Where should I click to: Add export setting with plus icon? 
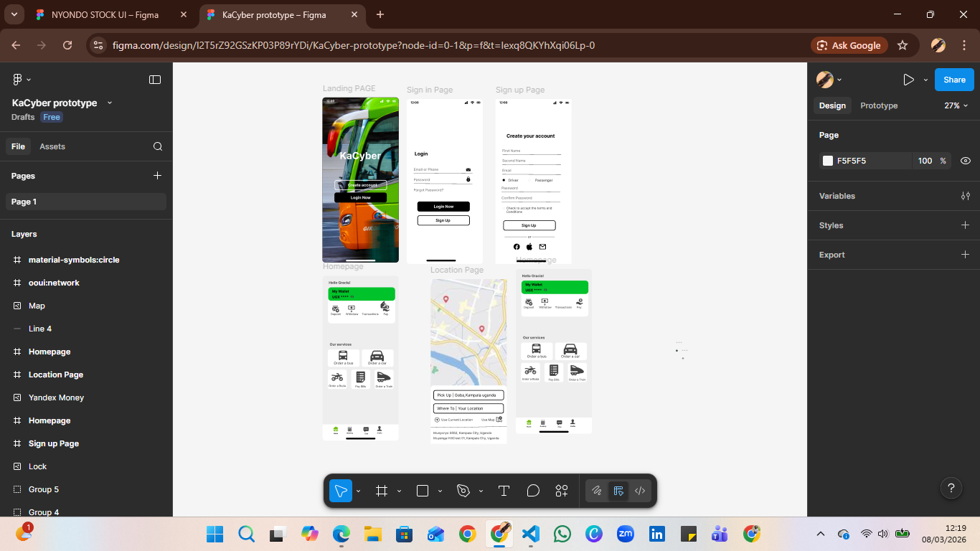966,255
